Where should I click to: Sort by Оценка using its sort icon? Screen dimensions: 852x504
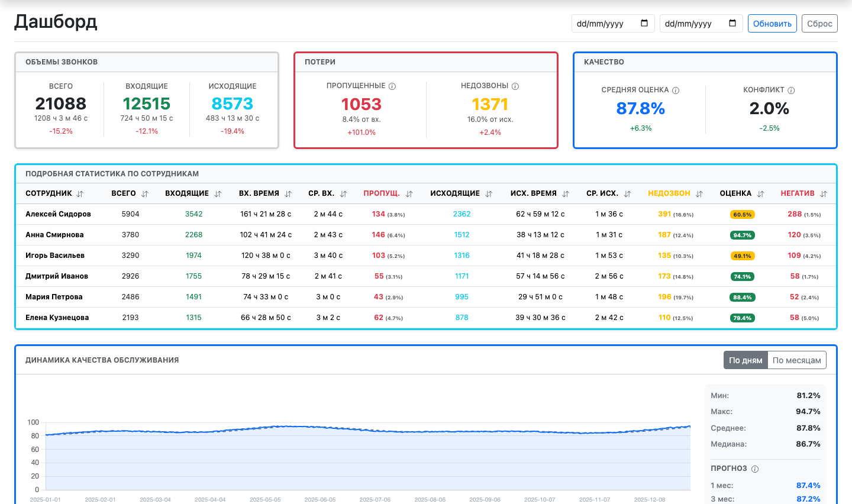coord(760,194)
